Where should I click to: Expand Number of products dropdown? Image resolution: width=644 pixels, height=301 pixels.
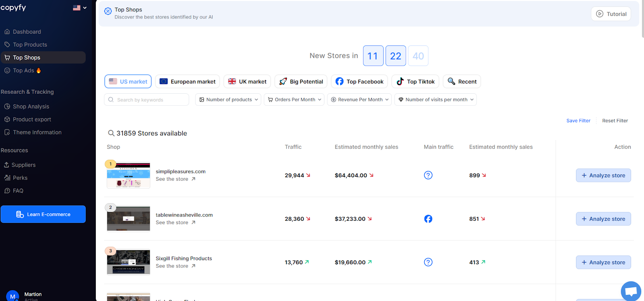tap(228, 99)
